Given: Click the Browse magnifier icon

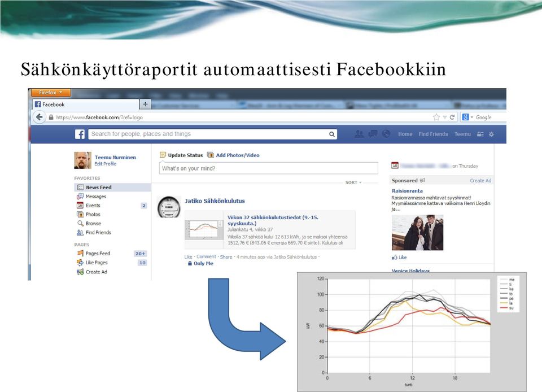Looking at the screenshot, I should coord(80,223).
